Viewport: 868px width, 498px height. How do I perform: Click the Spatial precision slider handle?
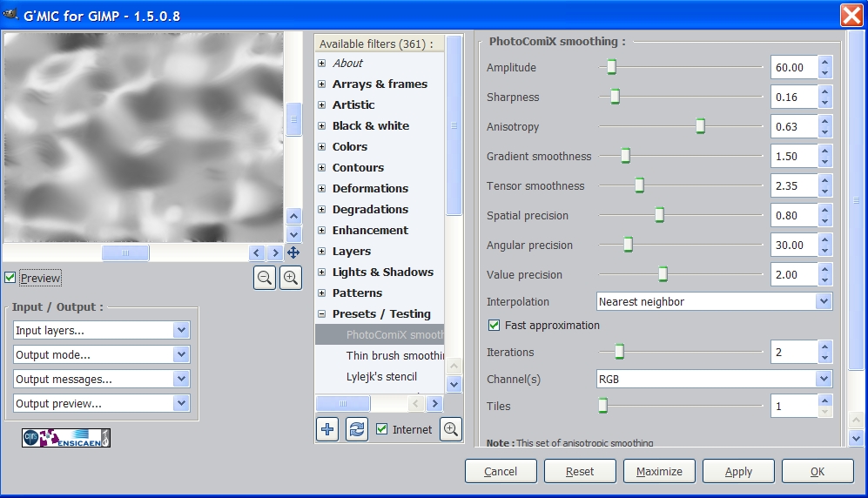(x=659, y=215)
